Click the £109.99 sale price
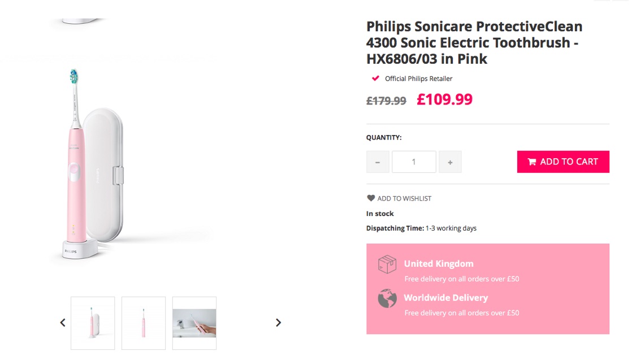 click(444, 99)
